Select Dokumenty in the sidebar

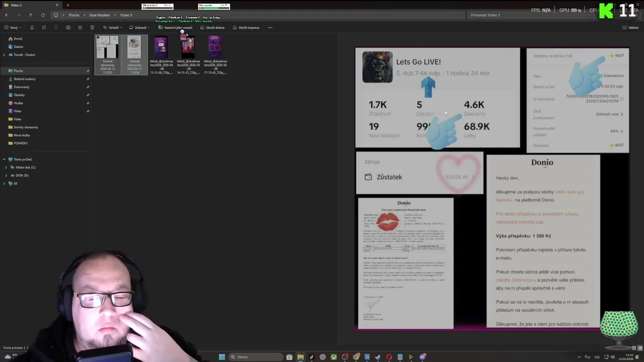[x=22, y=87]
